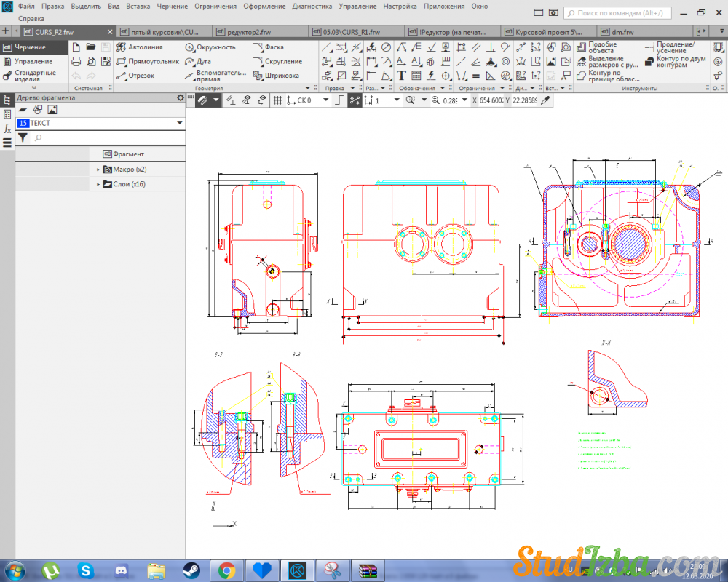
Task: Toggle orthogonal drawing mode button
Action: click(338, 100)
